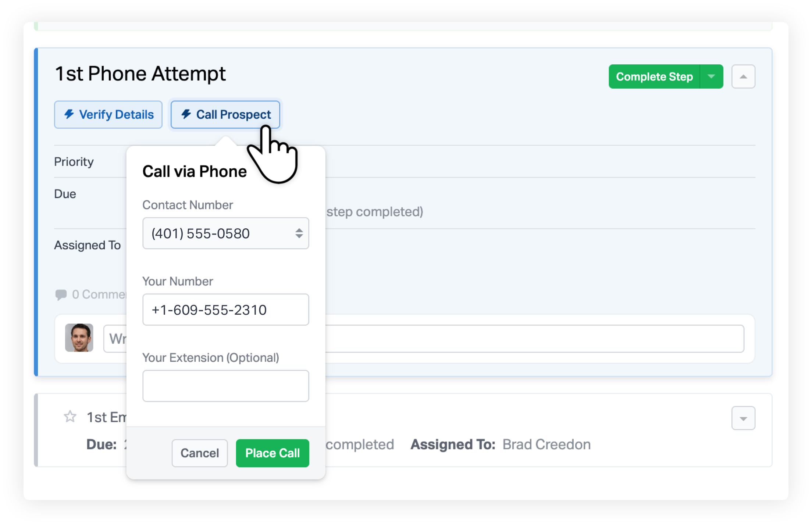Click the Verify Details action button
812x525 pixels.
tap(108, 115)
